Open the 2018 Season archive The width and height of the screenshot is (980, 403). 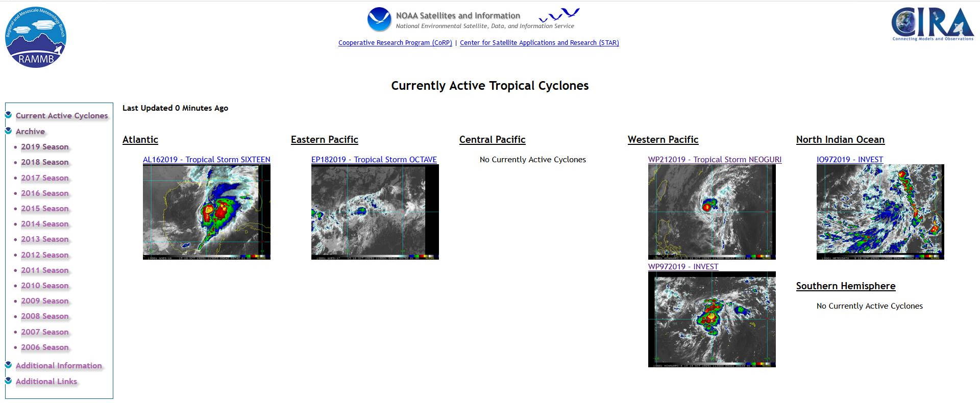pyautogui.click(x=45, y=162)
